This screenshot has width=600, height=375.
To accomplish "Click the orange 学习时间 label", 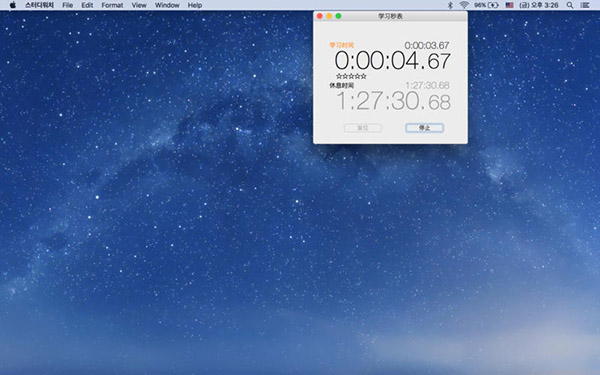I will click(x=342, y=45).
